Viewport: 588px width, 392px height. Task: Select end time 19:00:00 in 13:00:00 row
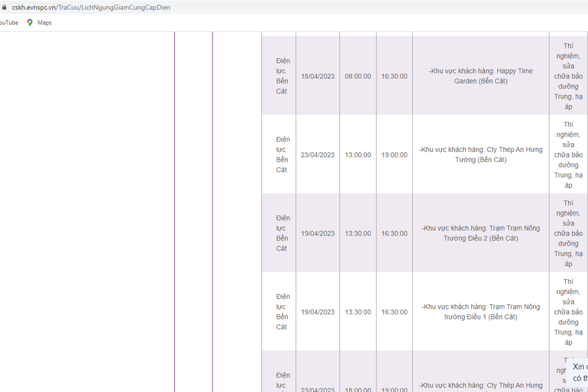coord(394,155)
